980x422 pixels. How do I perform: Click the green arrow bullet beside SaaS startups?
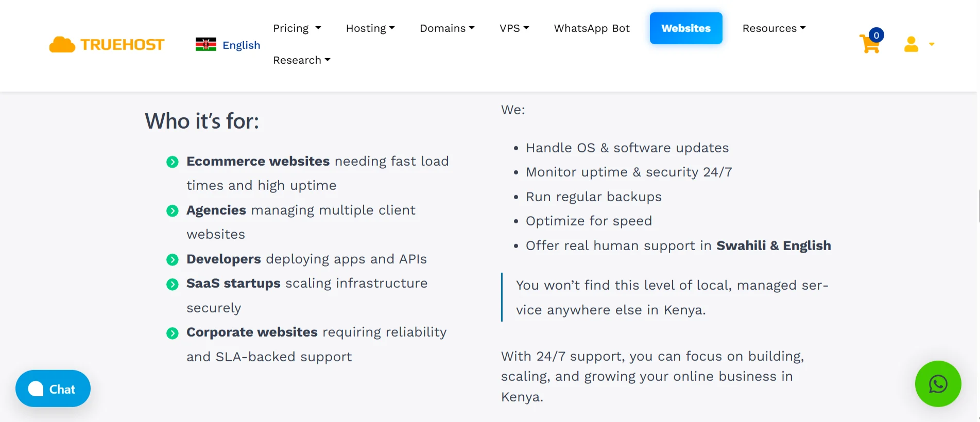(173, 284)
